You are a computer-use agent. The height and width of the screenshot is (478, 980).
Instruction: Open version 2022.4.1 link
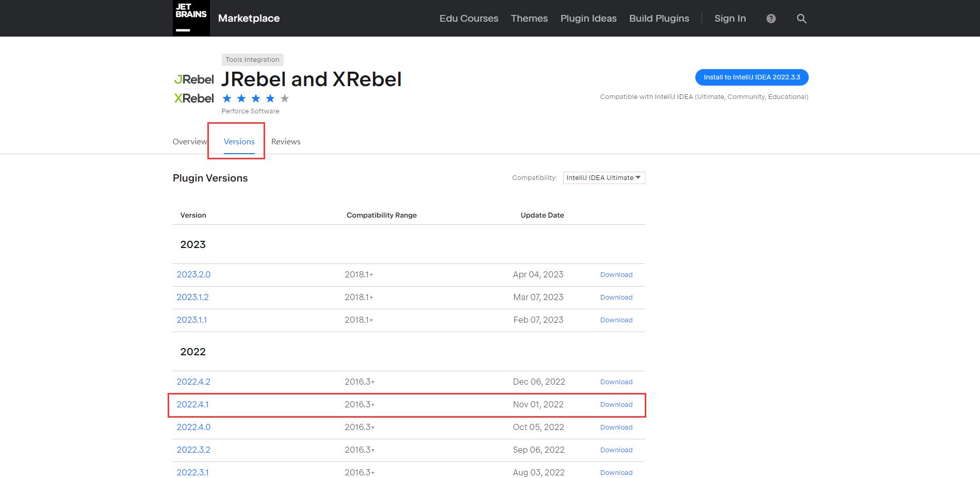click(x=192, y=404)
